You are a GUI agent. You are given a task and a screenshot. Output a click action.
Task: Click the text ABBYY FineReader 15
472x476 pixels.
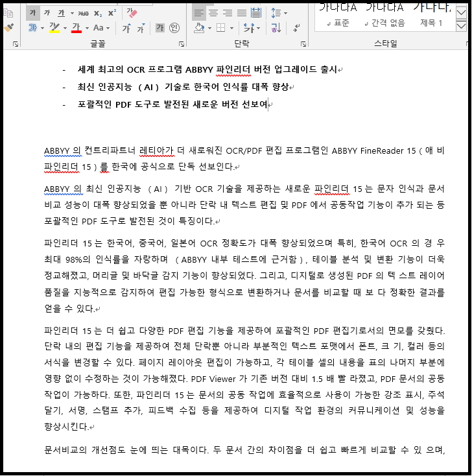(x=373, y=151)
